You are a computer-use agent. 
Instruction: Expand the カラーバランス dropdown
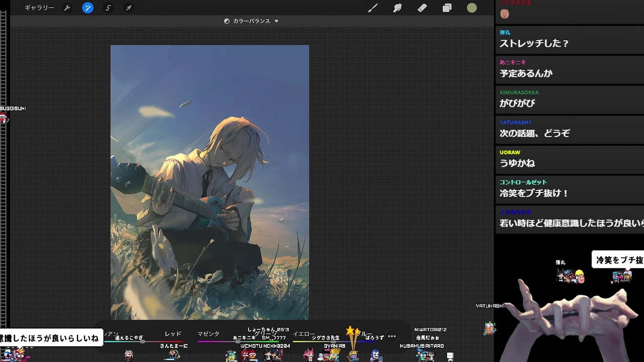(251, 21)
